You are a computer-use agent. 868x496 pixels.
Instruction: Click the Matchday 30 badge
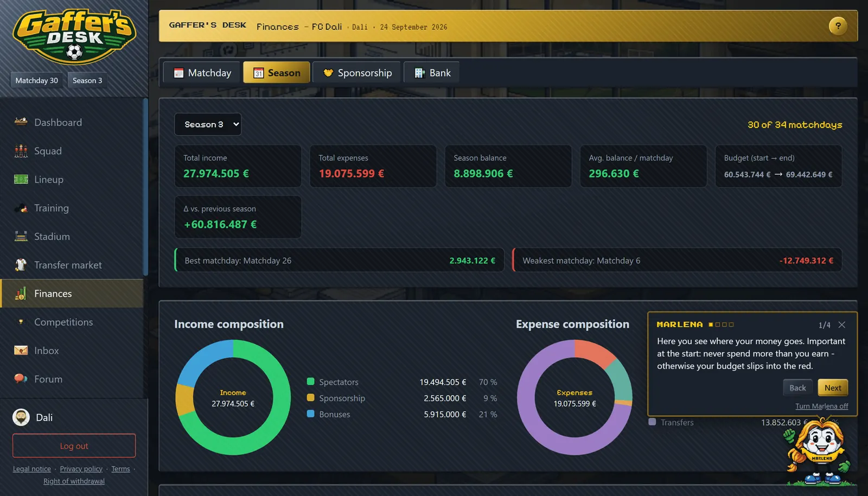[36, 80]
